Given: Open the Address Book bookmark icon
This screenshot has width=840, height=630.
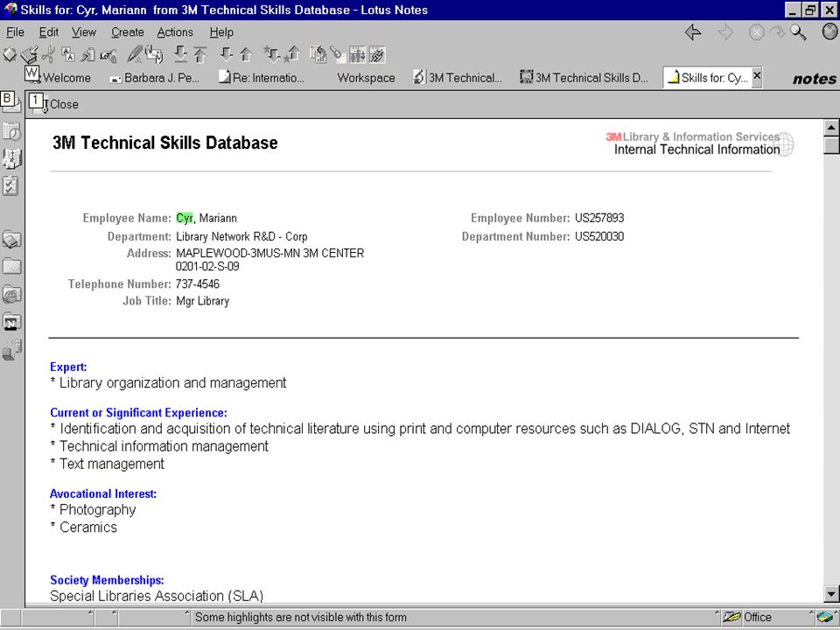Looking at the screenshot, I should pyautogui.click(x=11, y=158).
